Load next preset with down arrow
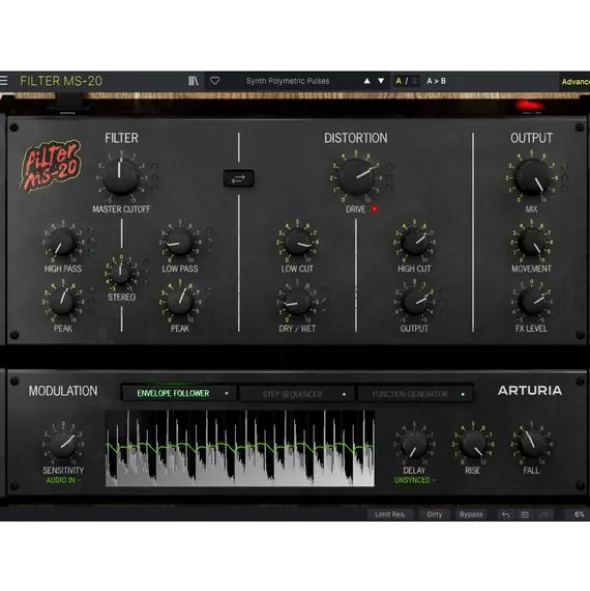 pos(381,81)
